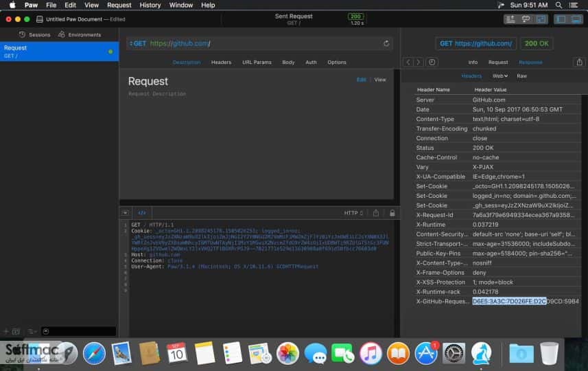Open the History menu in menu bar
Viewport: 588px width, 371px height.
click(x=150, y=5)
